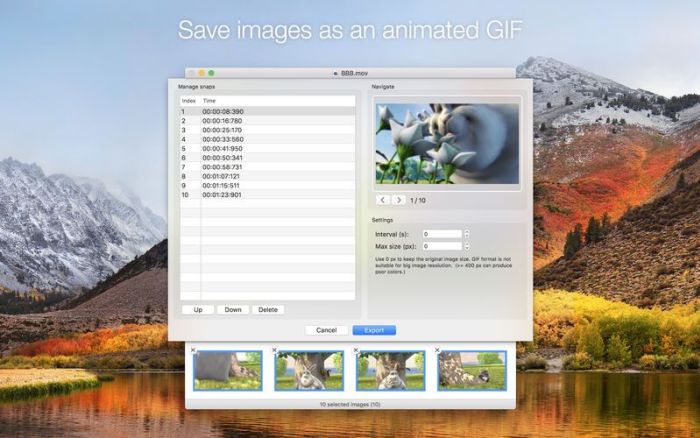Image resolution: width=700 pixels, height=438 pixels.
Task: Click the Interval stepper arrows
Action: (467, 234)
